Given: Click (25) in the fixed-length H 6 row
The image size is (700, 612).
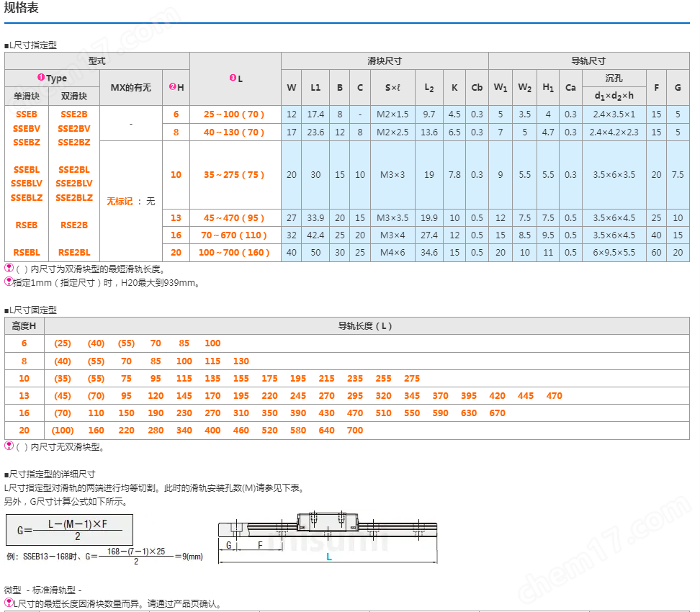Looking at the screenshot, I should (x=63, y=343).
